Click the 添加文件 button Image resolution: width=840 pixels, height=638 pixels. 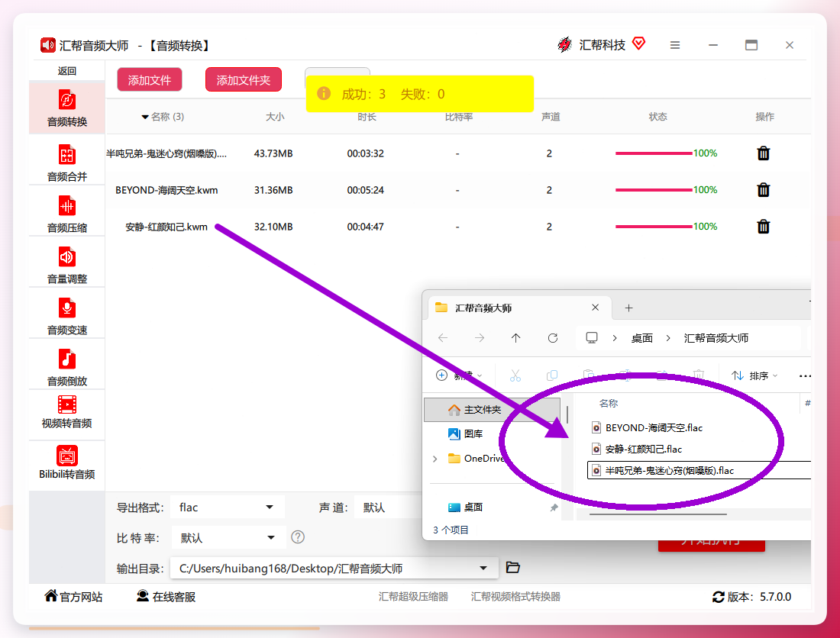click(x=150, y=79)
